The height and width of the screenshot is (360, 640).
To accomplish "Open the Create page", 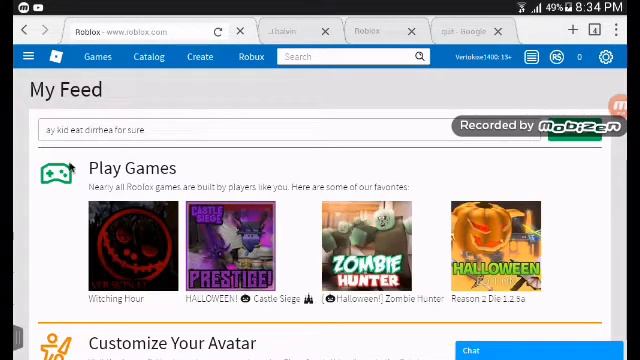I will [200, 57].
